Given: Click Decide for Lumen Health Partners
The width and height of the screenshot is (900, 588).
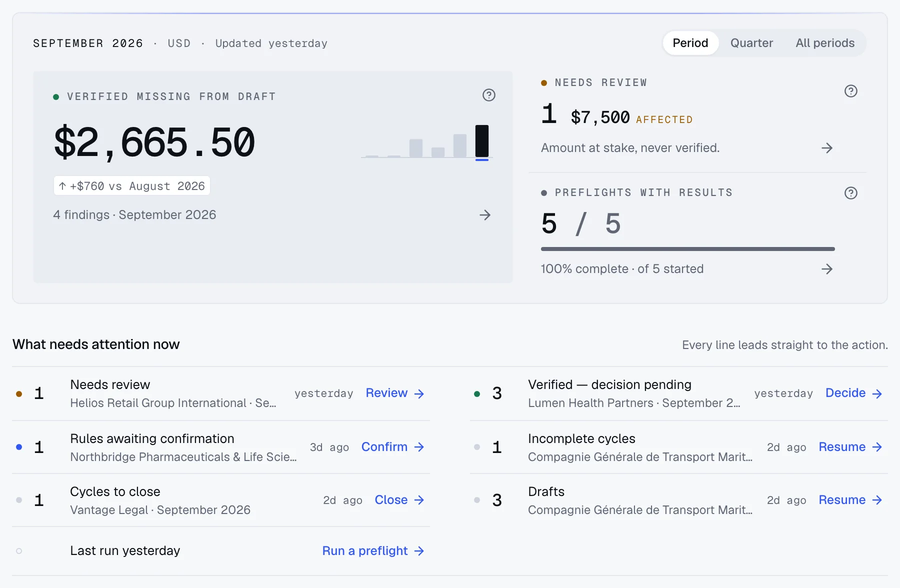Looking at the screenshot, I should click(x=854, y=393).
